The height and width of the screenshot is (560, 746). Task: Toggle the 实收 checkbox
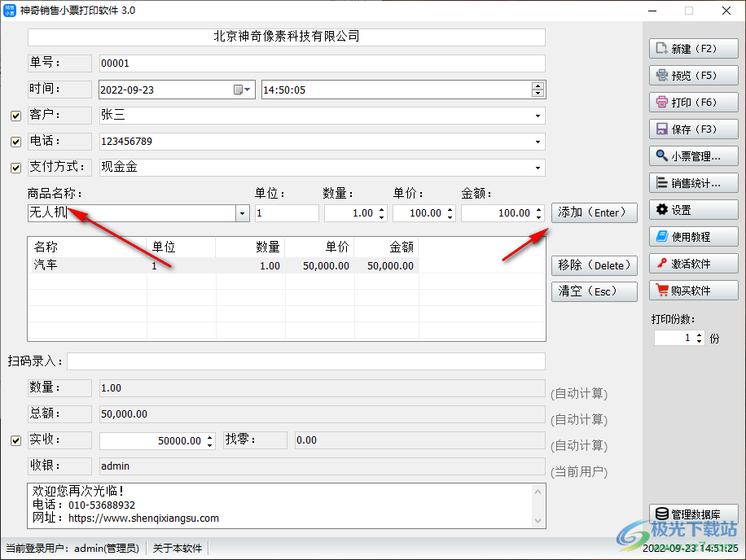pyautogui.click(x=15, y=440)
